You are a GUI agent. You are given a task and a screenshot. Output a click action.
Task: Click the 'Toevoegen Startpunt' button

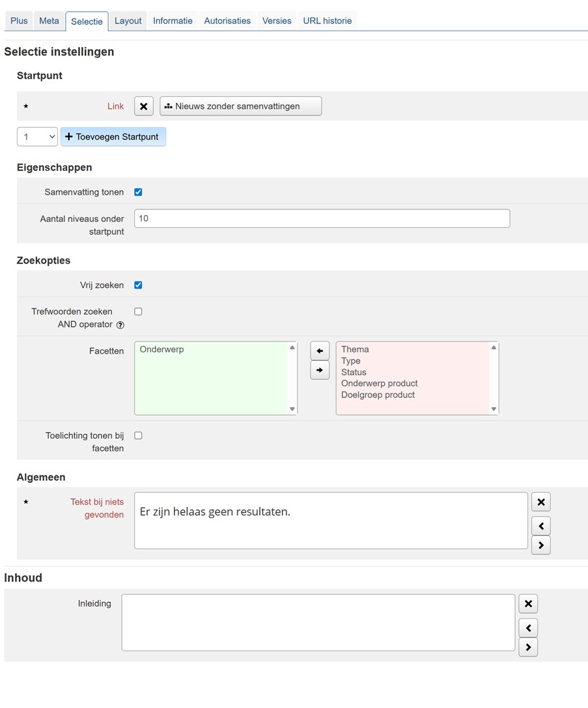tap(113, 137)
